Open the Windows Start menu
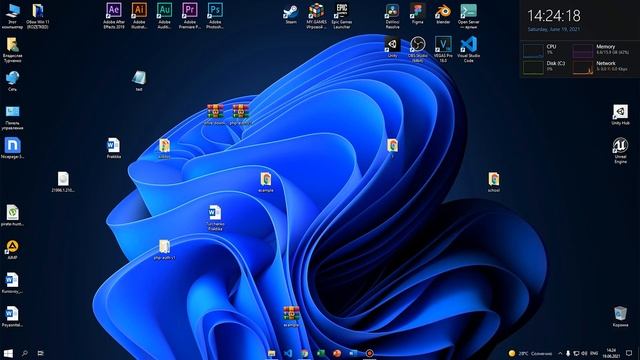Viewport: 640px width, 360px height. tap(8, 353)
